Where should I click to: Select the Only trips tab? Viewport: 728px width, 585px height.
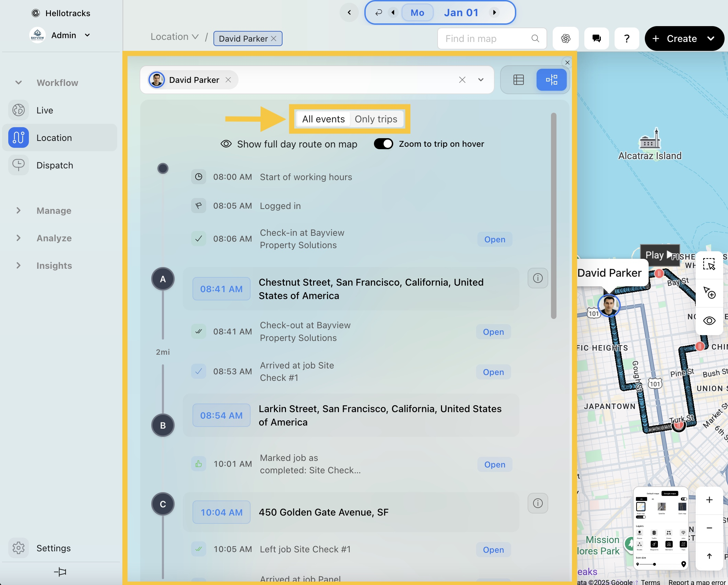click(x=376, y=119)
